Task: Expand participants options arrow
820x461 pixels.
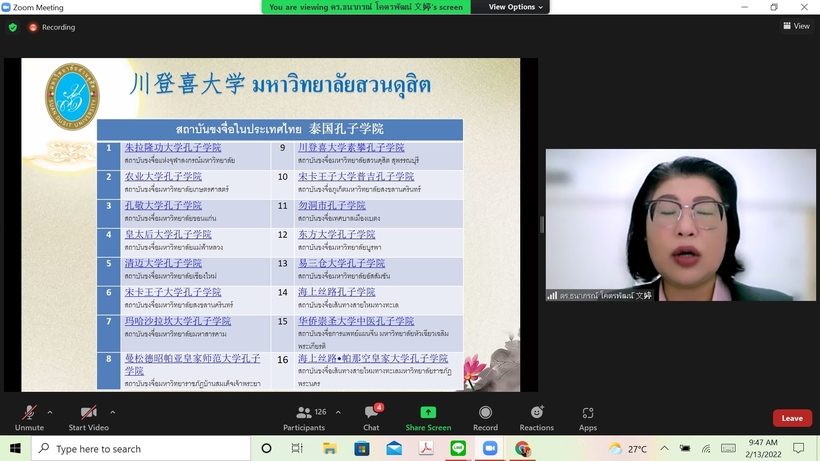Action: pos(338,411)
